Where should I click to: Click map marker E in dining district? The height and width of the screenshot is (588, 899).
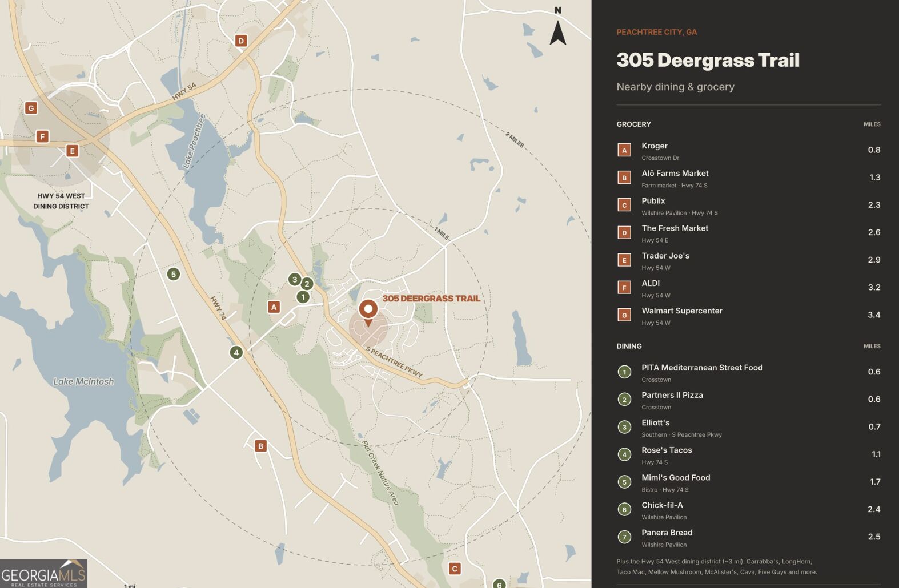point(72,151)
